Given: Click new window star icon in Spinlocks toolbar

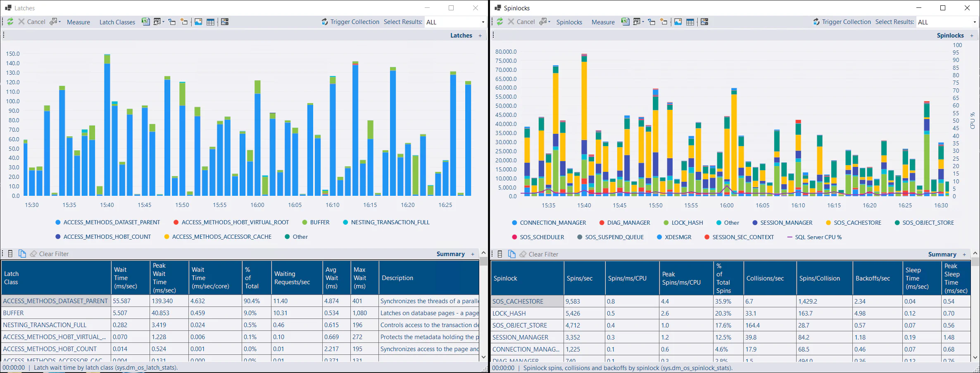Looking at the screenshot, I should [x=664, y=22].
